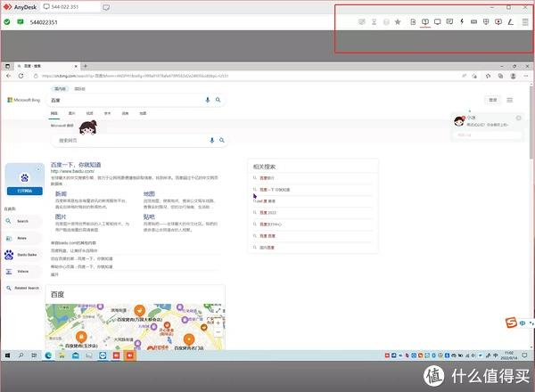Open Edge three-dots settings menu
The image size is (535, 392).
tap(526, 76)
